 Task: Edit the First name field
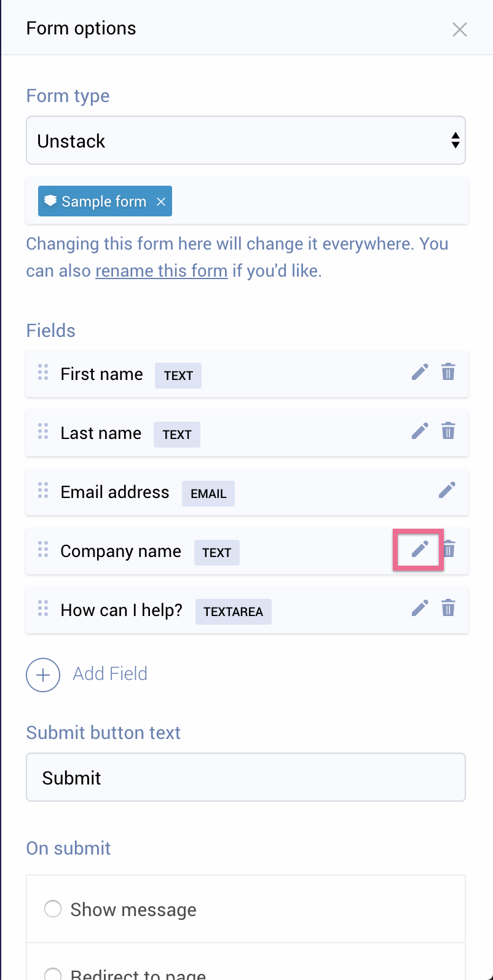point(420,372)
